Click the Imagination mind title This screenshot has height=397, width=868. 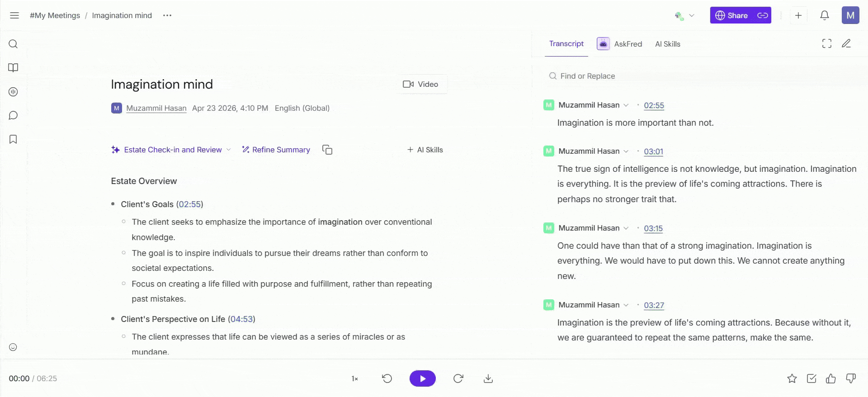coord(162,84)
